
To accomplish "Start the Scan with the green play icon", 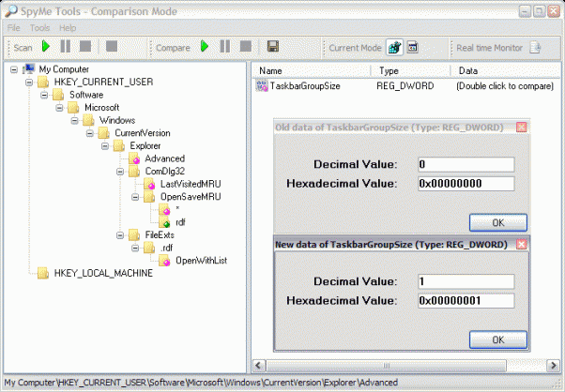I will [46, 47].
